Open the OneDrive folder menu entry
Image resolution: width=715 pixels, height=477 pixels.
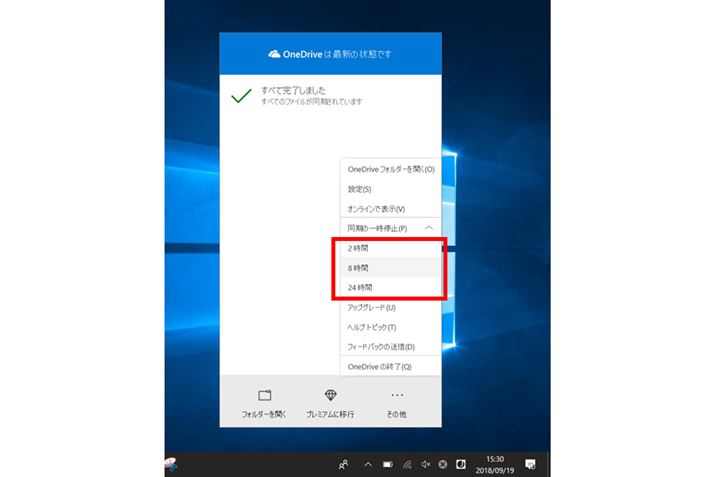click(391, 169)
